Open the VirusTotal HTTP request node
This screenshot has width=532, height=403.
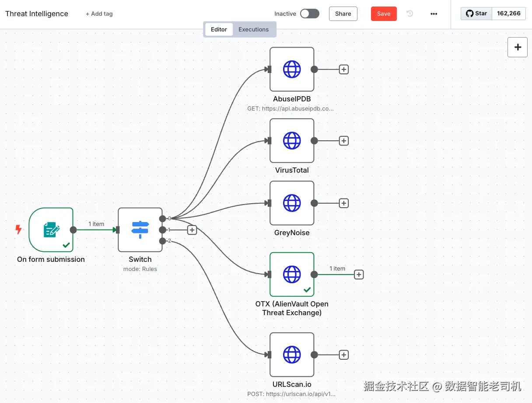pyautogui.click(x=292, y=140)
